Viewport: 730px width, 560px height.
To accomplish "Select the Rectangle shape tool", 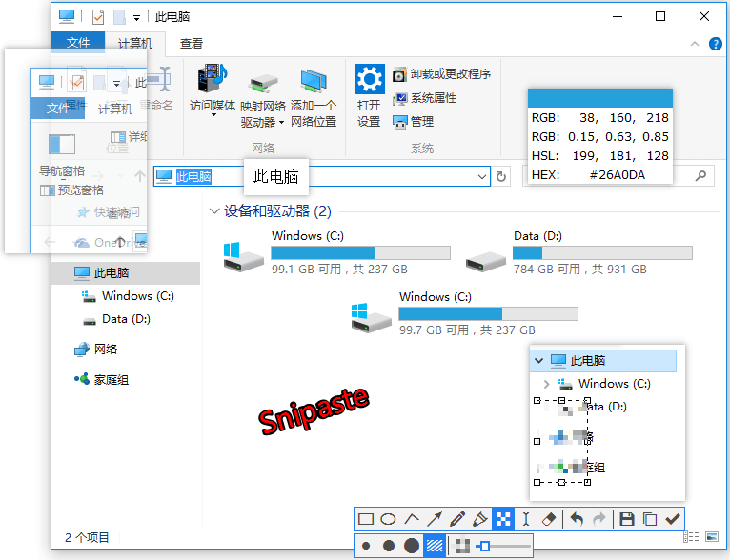I will [366, 519].
